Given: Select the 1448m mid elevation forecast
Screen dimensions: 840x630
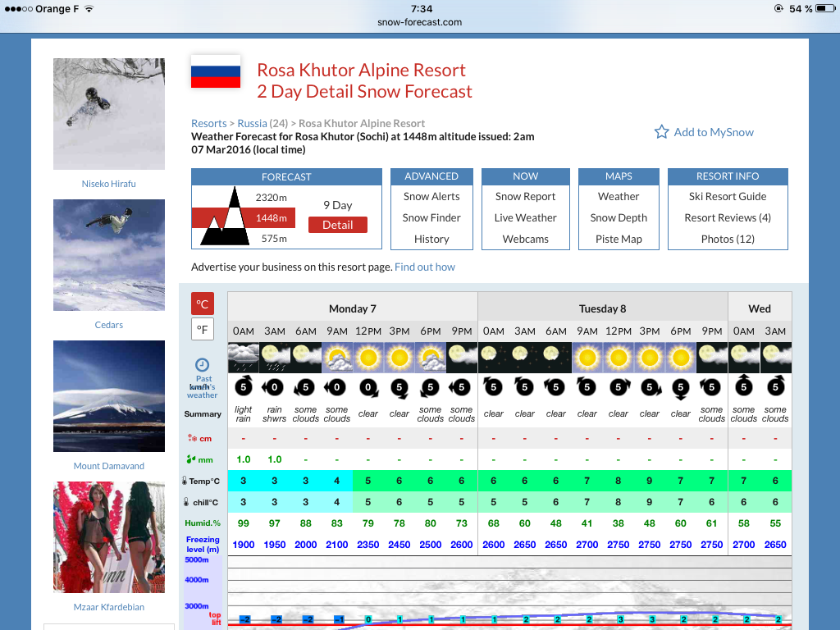Looking at the screenshot, I should pos(271,218).
